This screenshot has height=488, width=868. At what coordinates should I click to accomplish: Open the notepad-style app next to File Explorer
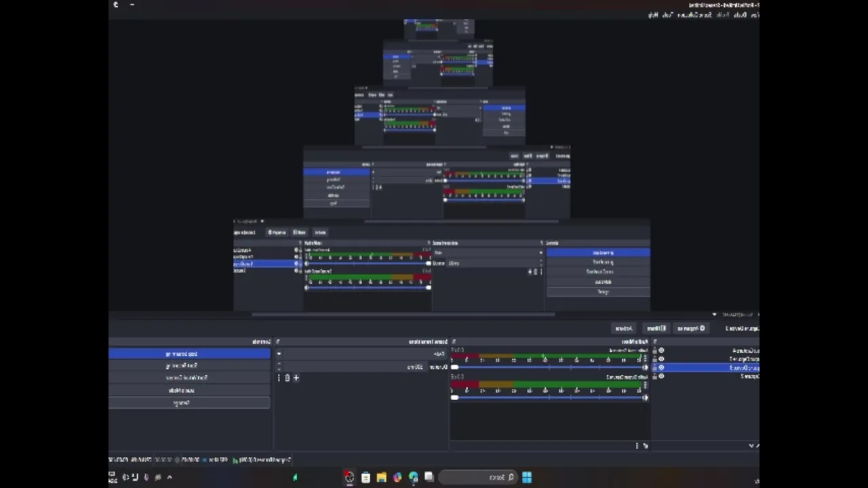coord(366,477)
